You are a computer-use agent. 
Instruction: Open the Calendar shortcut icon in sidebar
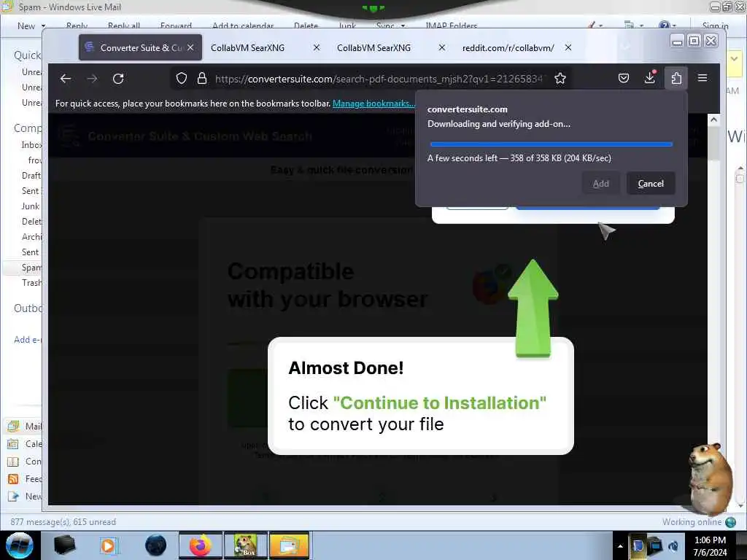pyautogui.click(x=13, y=444)
